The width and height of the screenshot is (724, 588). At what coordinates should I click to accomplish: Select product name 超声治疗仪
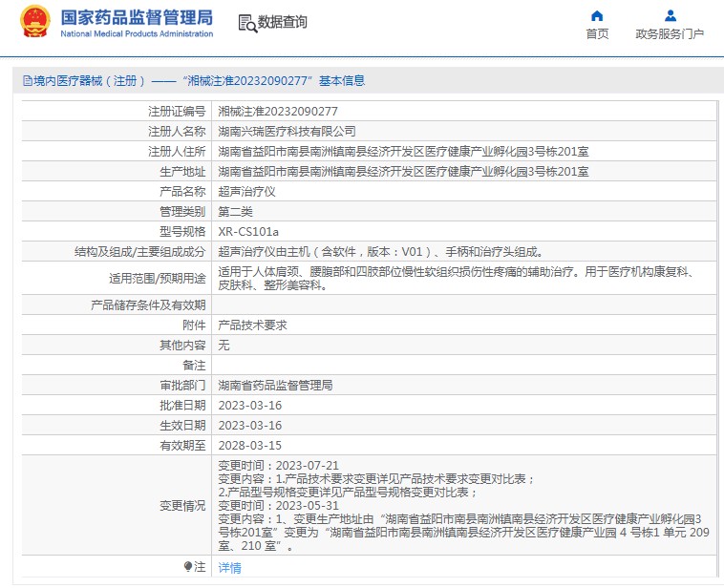coord(246,192)
